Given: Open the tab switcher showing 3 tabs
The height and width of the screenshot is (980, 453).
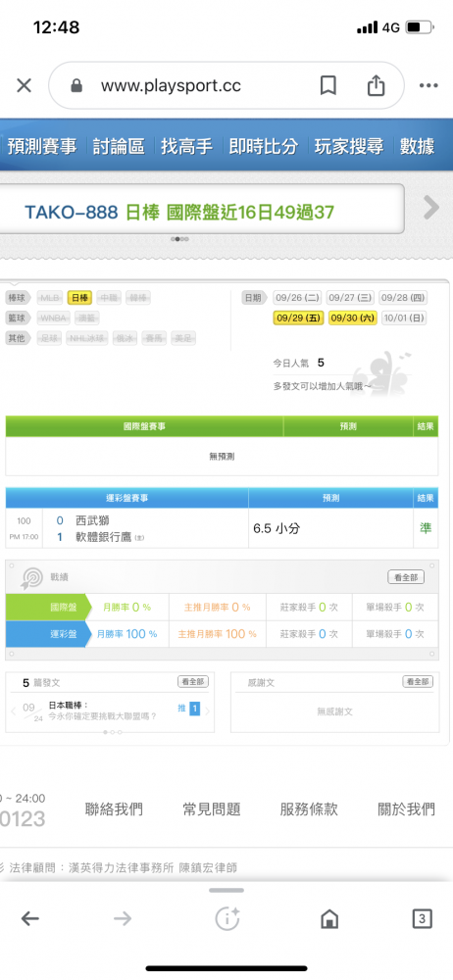Looking at the screenshot, I should (423, 918).
